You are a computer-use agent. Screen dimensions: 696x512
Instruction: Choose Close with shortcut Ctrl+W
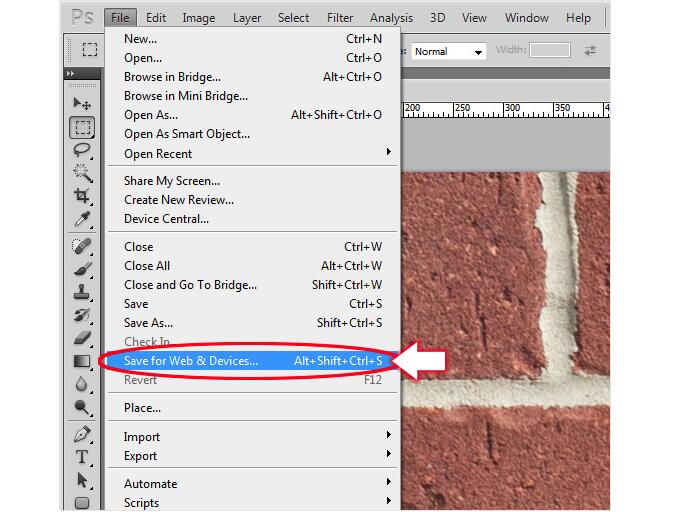[252, 246]
